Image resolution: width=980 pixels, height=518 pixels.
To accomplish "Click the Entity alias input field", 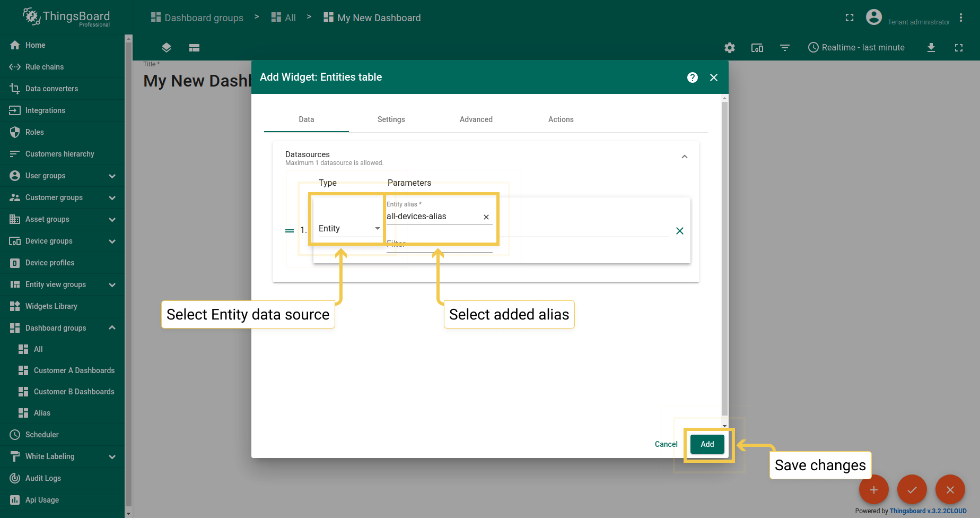I will point(433,217).
